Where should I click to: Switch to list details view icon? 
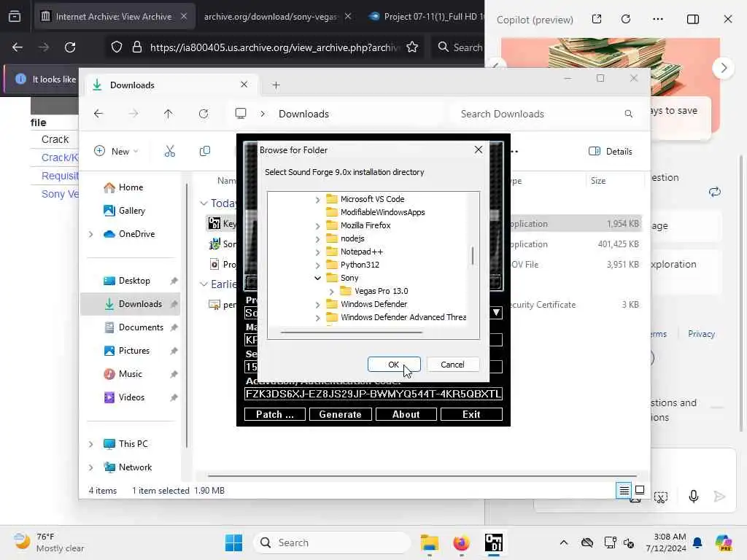[624, 490]
